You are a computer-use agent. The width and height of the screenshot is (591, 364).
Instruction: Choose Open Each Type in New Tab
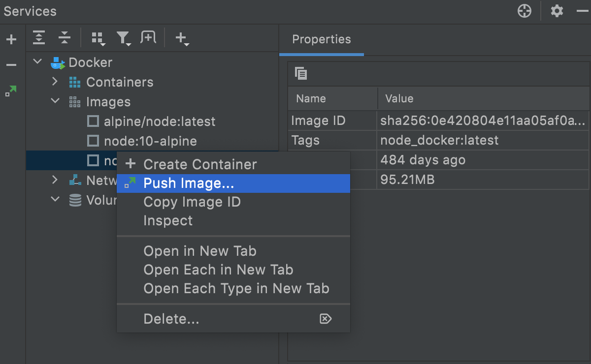pos(233,288)
